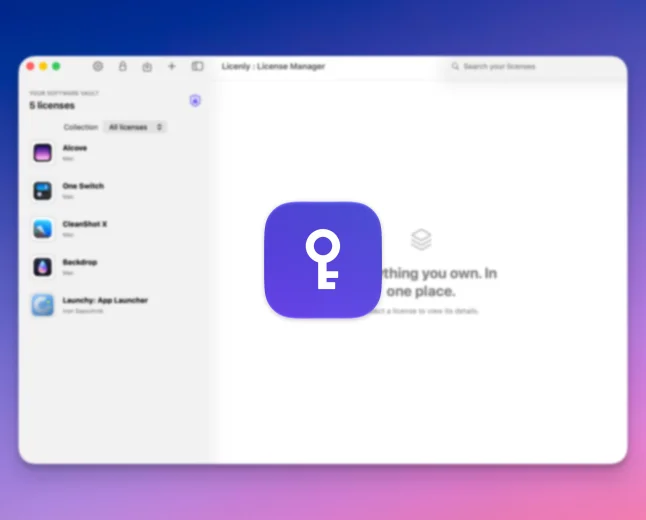Click the CleanShot X app icon
Screen dimensions: 646x520
tap(42, 229)
